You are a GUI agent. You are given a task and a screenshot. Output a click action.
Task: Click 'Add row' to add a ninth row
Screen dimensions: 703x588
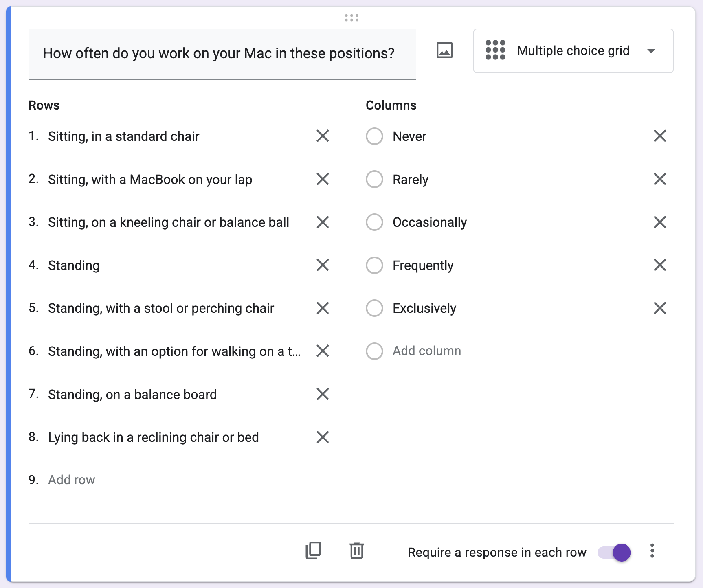point(72,480)
